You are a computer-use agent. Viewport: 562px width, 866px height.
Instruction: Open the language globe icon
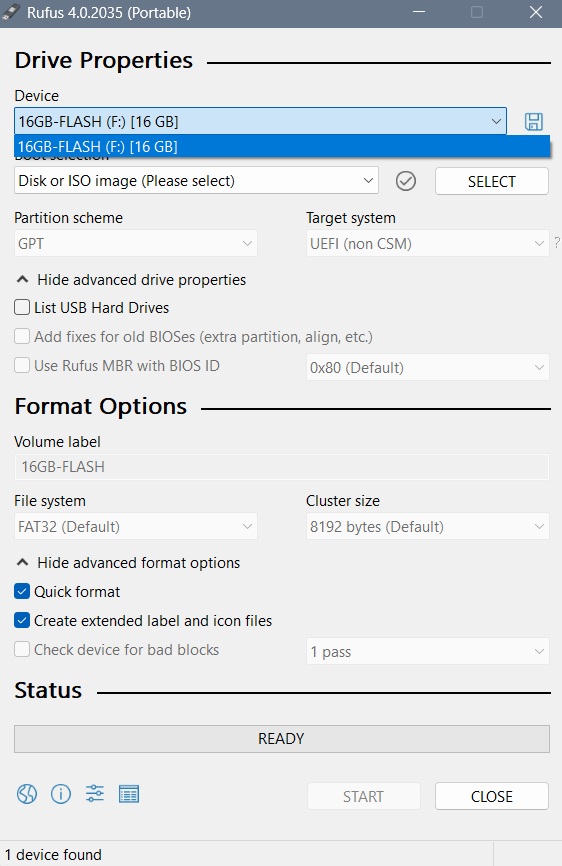coord(26,794)
